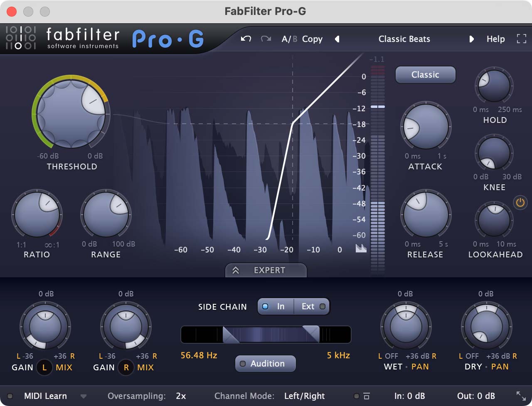Click the Wet PAN label
Viewport: 532px width, 406px height.
[420, 367]
